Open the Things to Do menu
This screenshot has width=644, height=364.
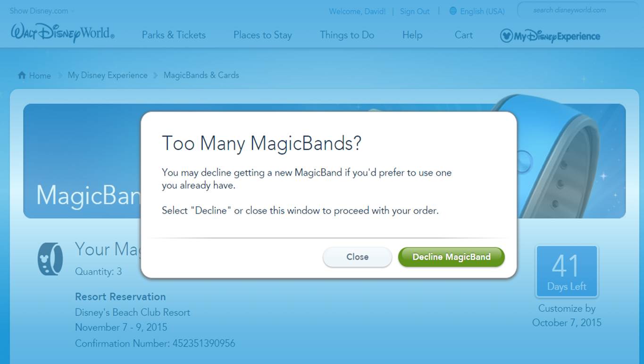[x=347, y=35]
